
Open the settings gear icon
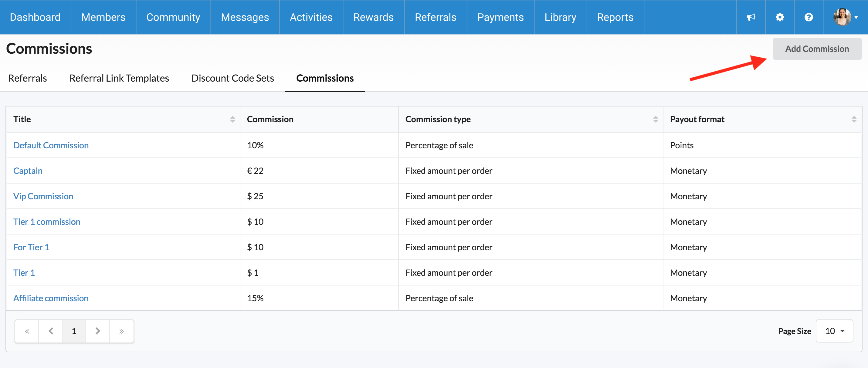tap(780, 17)
